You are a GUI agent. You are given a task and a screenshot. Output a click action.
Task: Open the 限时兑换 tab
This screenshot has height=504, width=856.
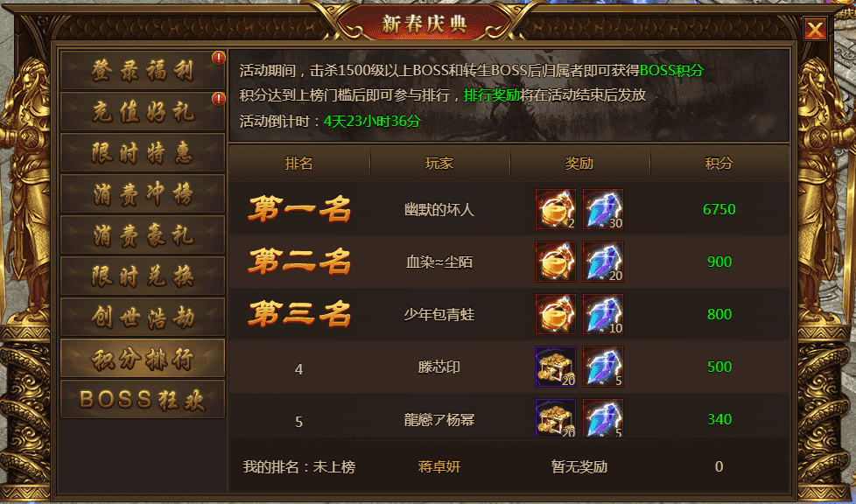[143, 276]
